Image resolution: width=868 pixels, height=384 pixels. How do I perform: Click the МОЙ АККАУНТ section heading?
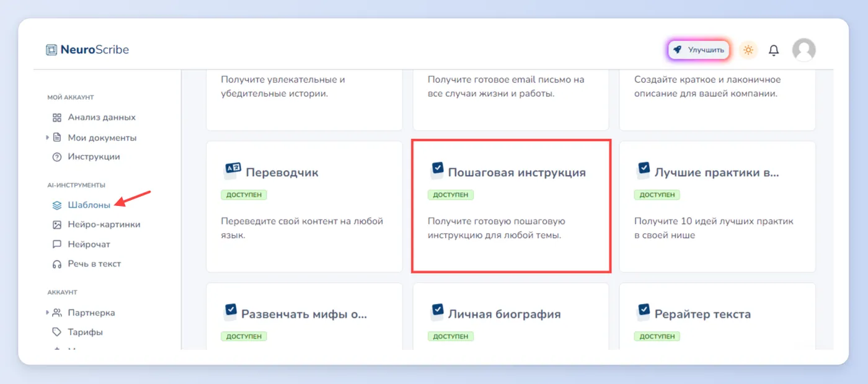[x=71, y=97]
